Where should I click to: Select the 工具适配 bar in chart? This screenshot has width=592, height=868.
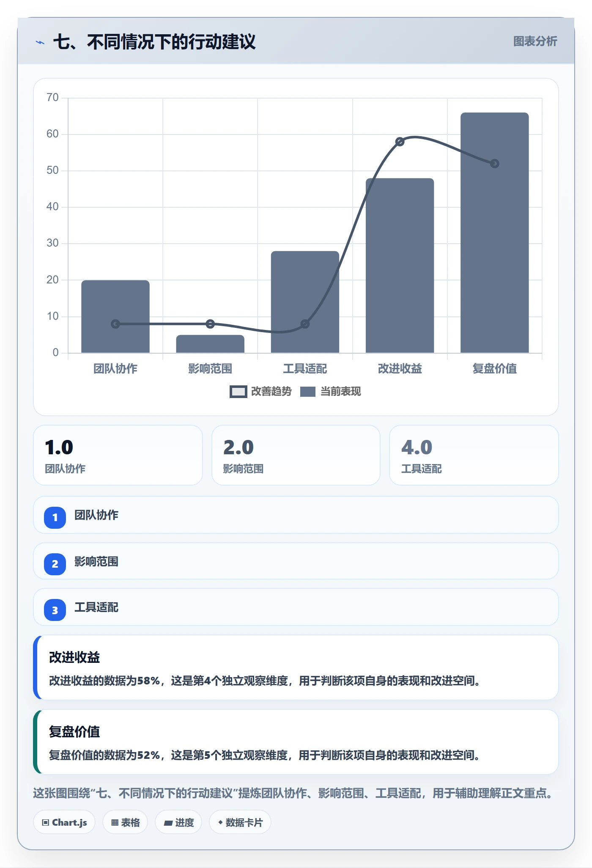pos(305,302)
